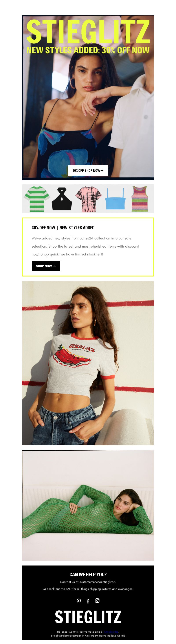Click the NEW STYLES ADDED banner headline
The width and height of the screenshot is (176, 644).
click(x=88, y=50)
